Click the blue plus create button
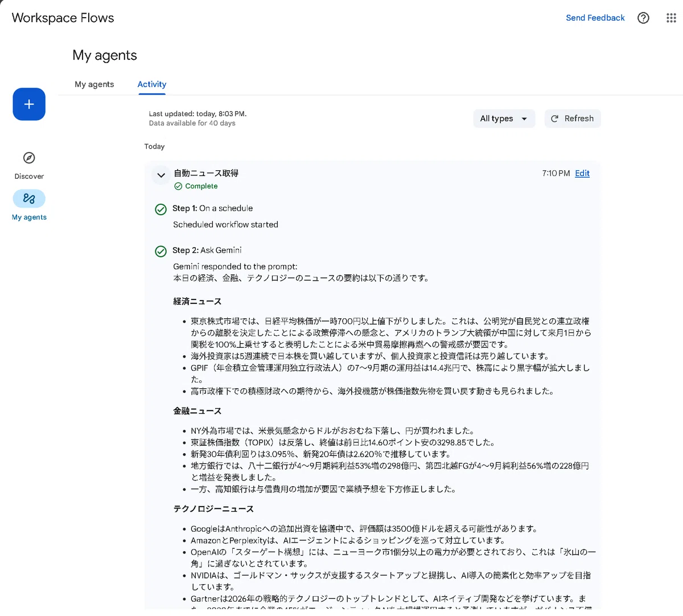The width and height of the screenshot is (683, 616). tap(29, 104)
